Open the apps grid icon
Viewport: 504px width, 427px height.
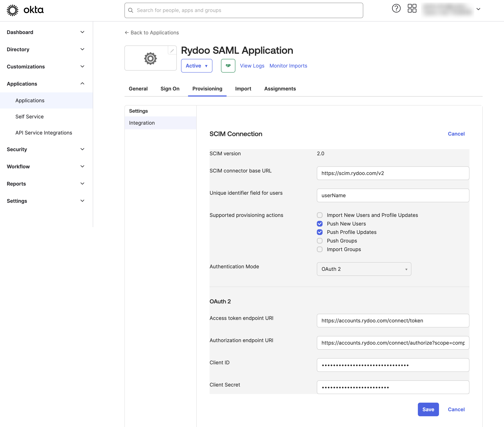point(412,8)
